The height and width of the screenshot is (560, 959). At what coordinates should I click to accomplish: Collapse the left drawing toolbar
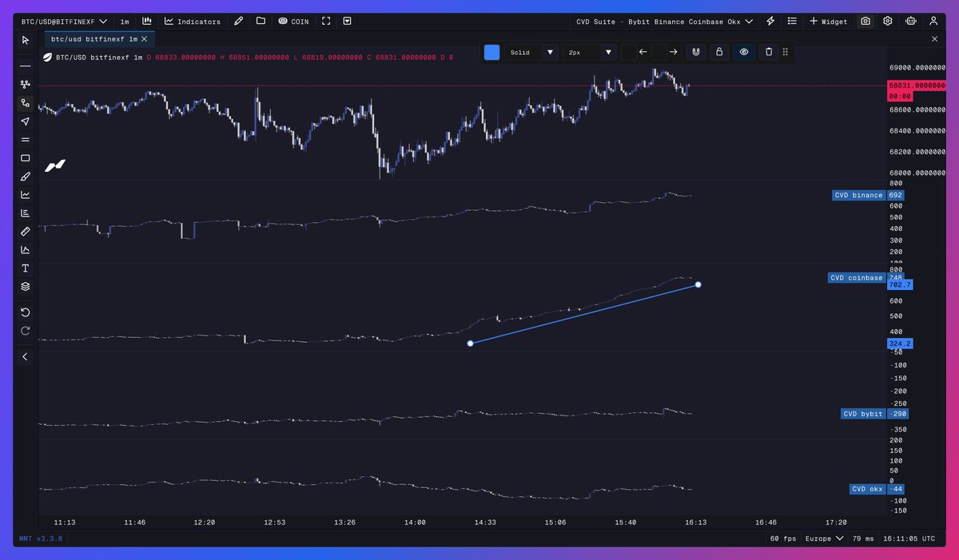(x=25, y=356)
